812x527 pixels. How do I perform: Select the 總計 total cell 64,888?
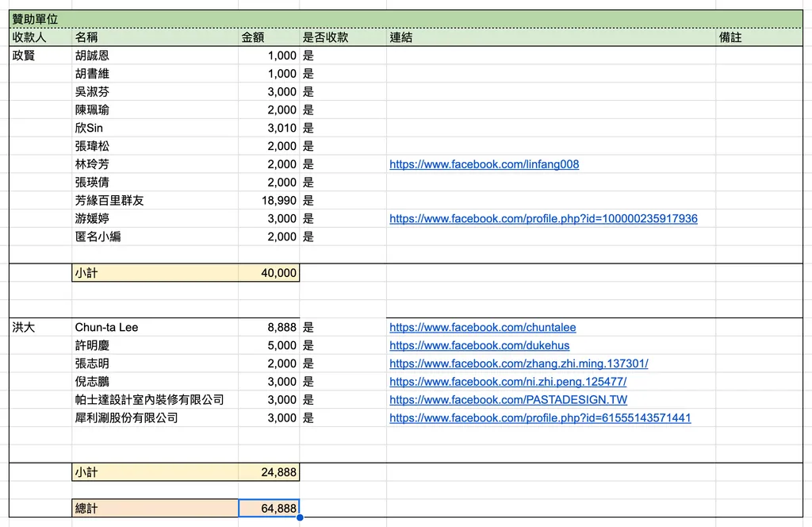(269, 508)
